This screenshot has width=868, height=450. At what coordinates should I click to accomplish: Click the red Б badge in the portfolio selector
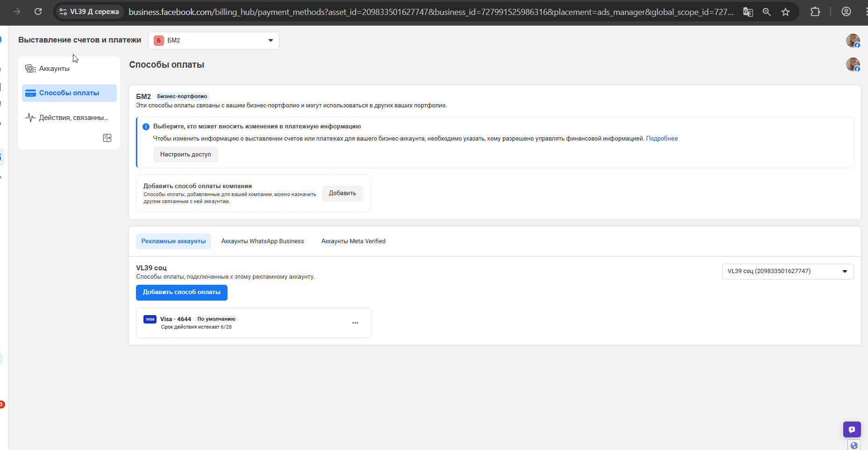click(159, 41)
